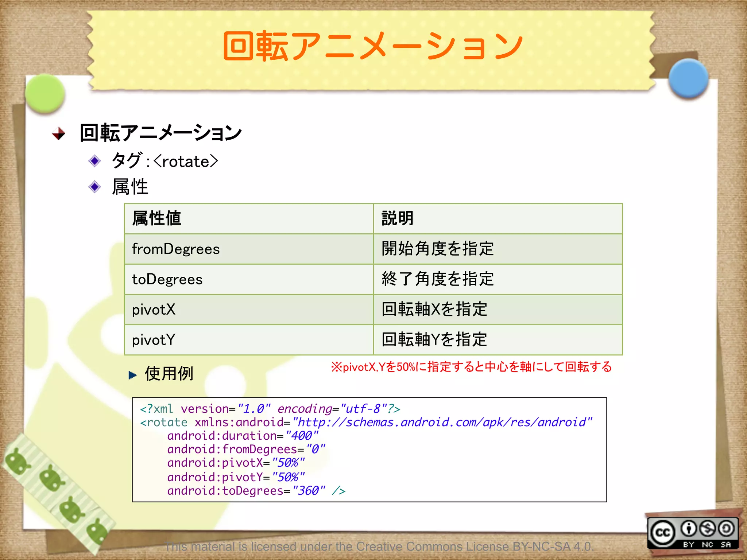Click the android:pivotY="50%" code line

pos(236,477)
